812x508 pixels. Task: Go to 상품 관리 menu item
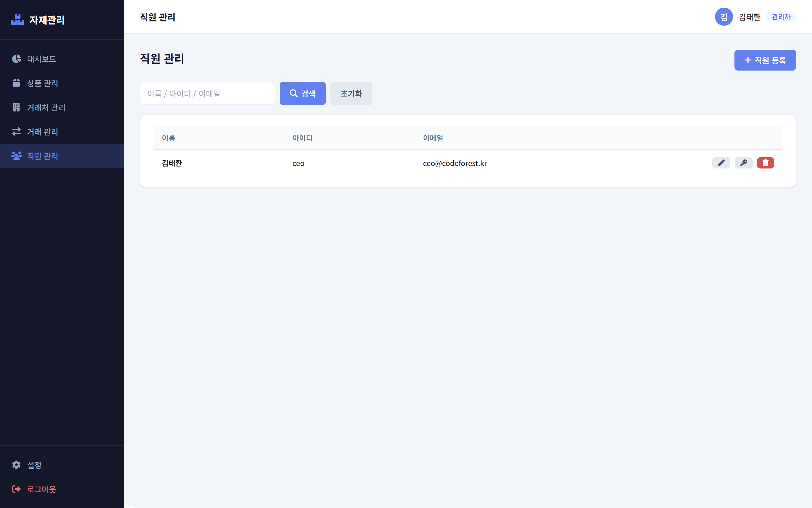(x=62, y=83)
